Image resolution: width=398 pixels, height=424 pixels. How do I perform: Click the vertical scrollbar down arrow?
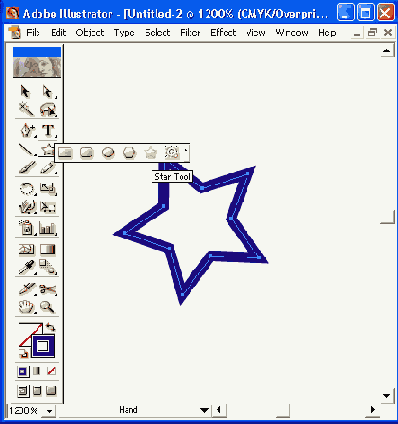click(386, 396)
